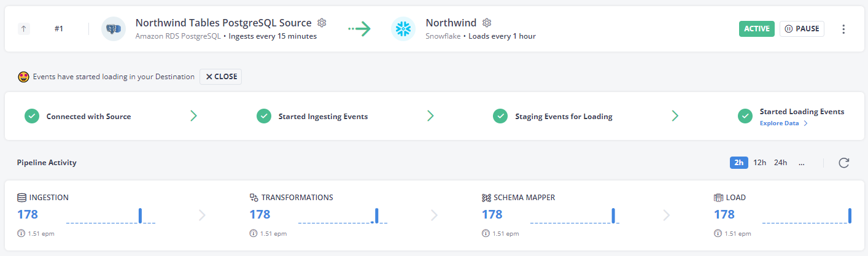
Task: Click the Northwind destination name
Action: (451, 23)
